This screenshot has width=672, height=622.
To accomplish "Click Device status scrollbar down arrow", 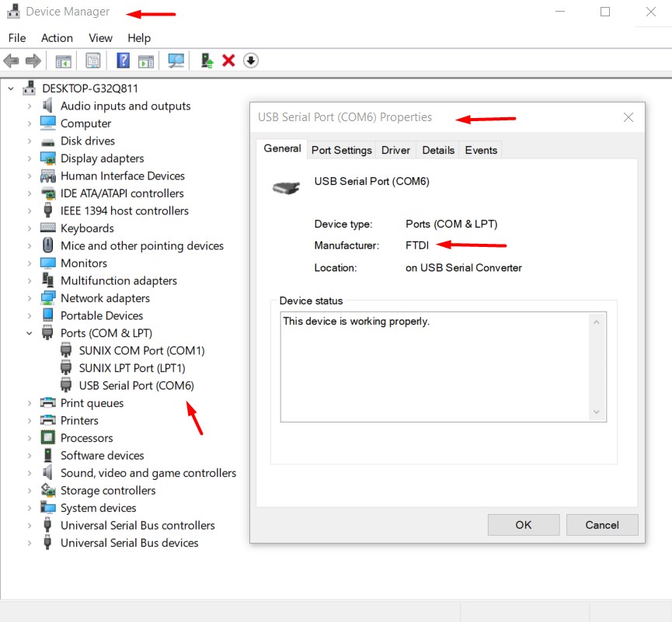I will point(596,412).
